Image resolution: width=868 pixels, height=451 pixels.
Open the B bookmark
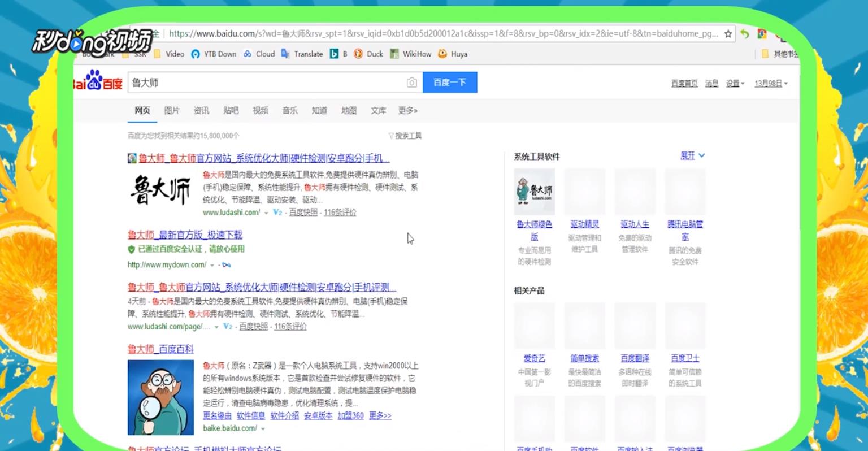338,54
